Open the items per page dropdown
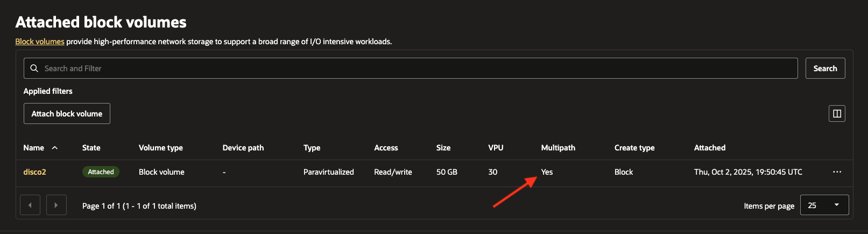Screen dimensions: 868x234 click(x=824, y=205)
